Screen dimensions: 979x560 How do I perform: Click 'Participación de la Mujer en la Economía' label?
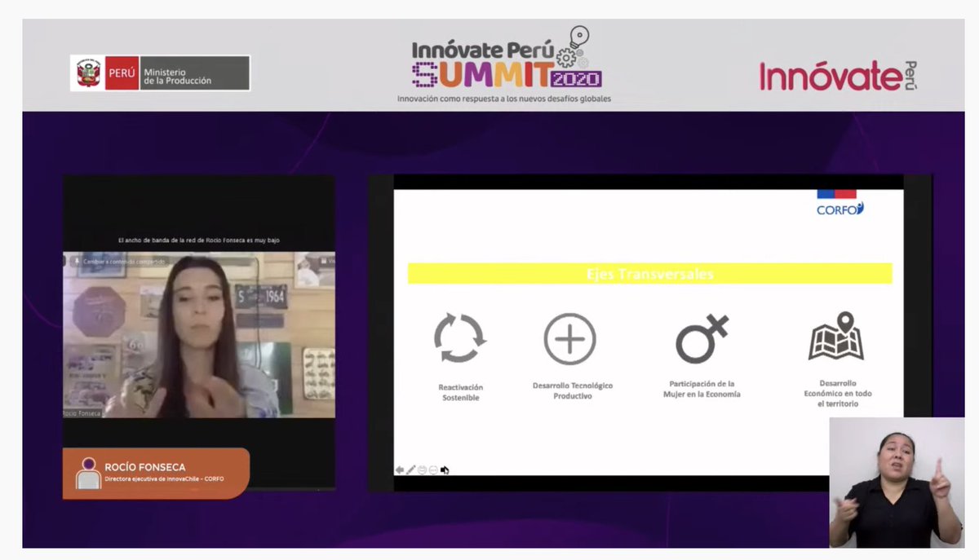tap(702, 389)
